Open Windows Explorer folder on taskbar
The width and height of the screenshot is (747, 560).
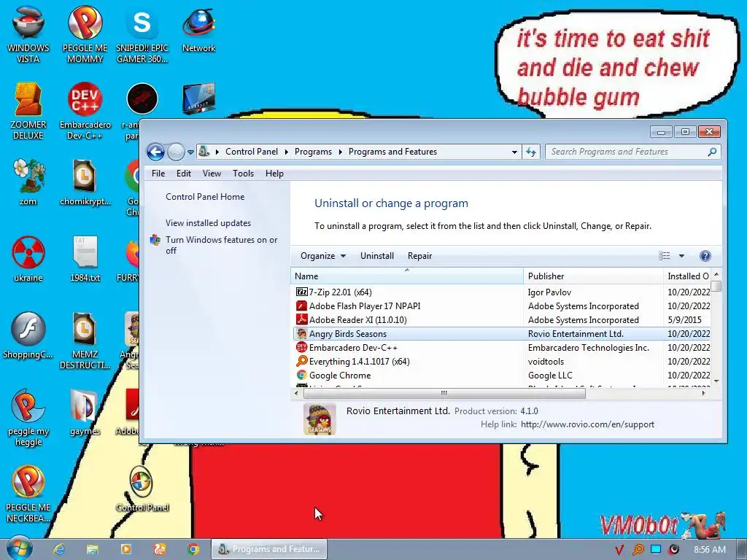click(x=93, y=549)
